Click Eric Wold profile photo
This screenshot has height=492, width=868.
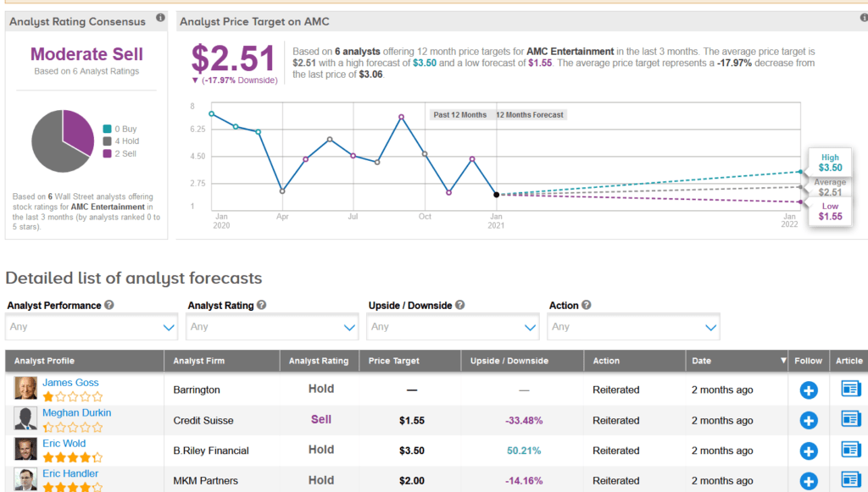[25, 450]
